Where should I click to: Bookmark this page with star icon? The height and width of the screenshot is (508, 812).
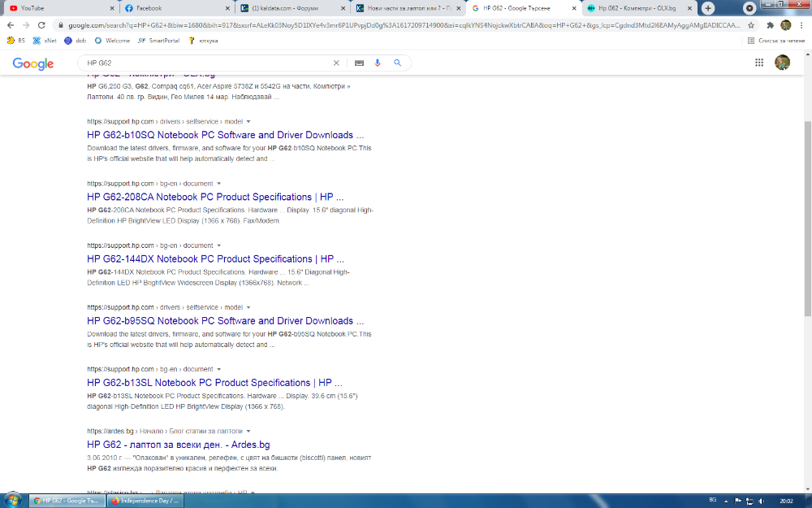coord(751,25)
